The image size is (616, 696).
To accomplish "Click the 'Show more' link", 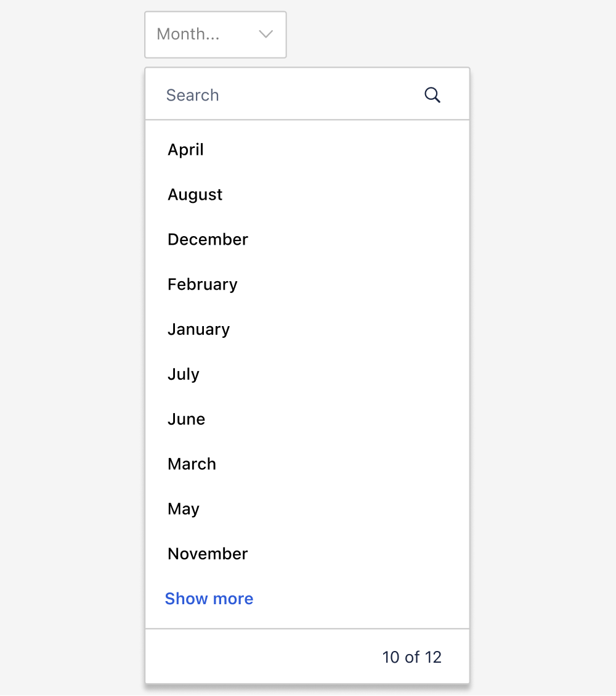I will (209, 599).
